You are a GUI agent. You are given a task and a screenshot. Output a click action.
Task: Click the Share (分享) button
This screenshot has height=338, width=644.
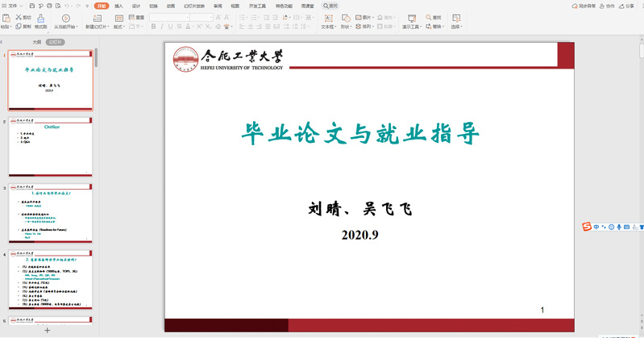[628, 6]
